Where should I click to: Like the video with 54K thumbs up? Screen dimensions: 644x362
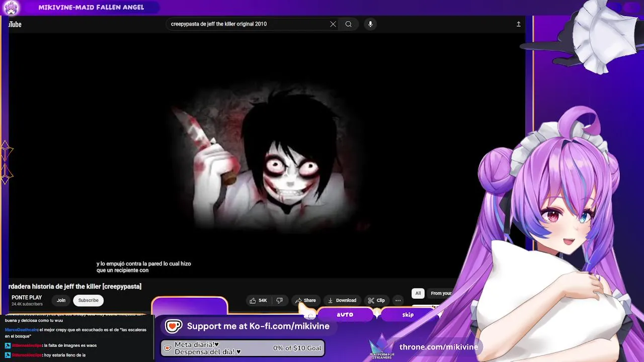tap(259, 301)
